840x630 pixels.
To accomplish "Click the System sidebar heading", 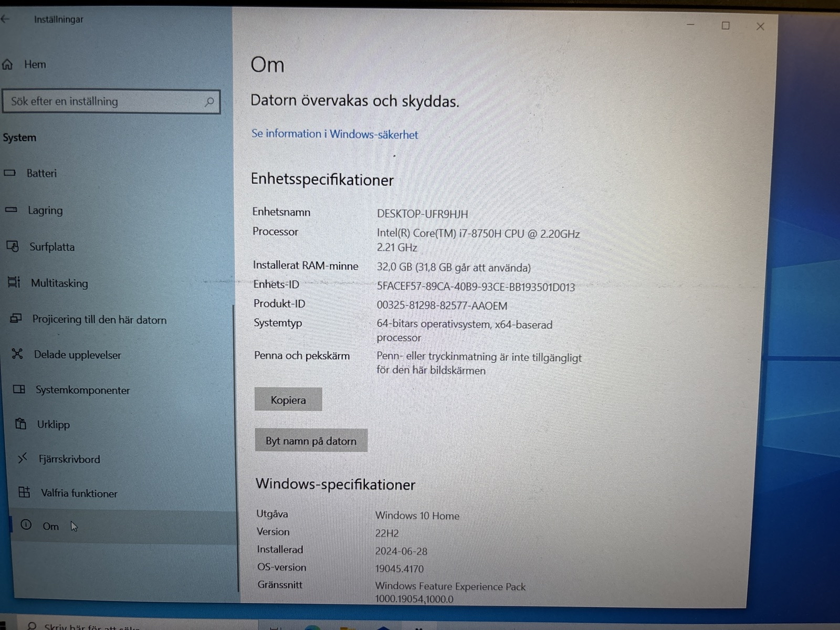I will point(19,138).
